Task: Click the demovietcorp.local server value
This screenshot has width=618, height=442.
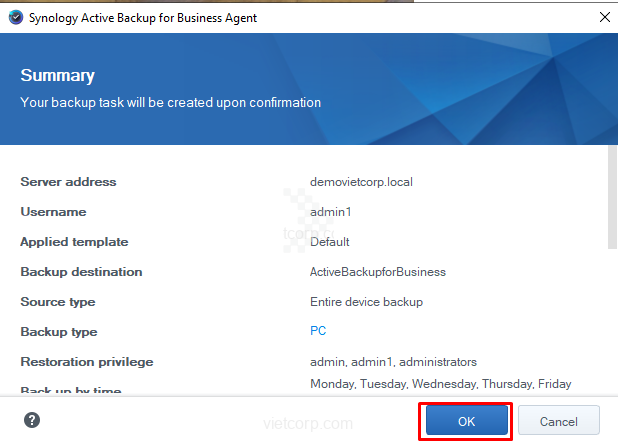Action: (361, 182)
